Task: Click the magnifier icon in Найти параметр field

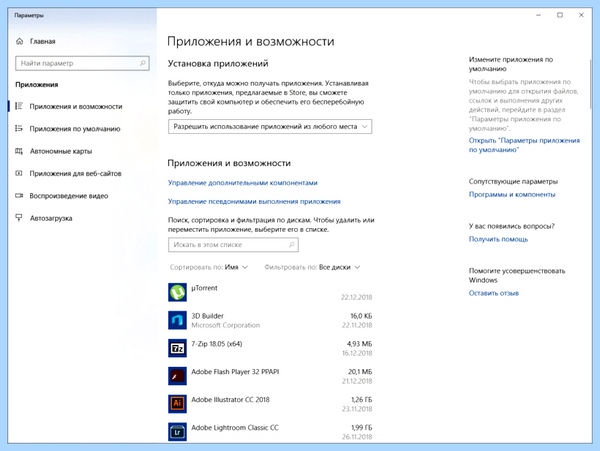Action: tap(142, 63)
